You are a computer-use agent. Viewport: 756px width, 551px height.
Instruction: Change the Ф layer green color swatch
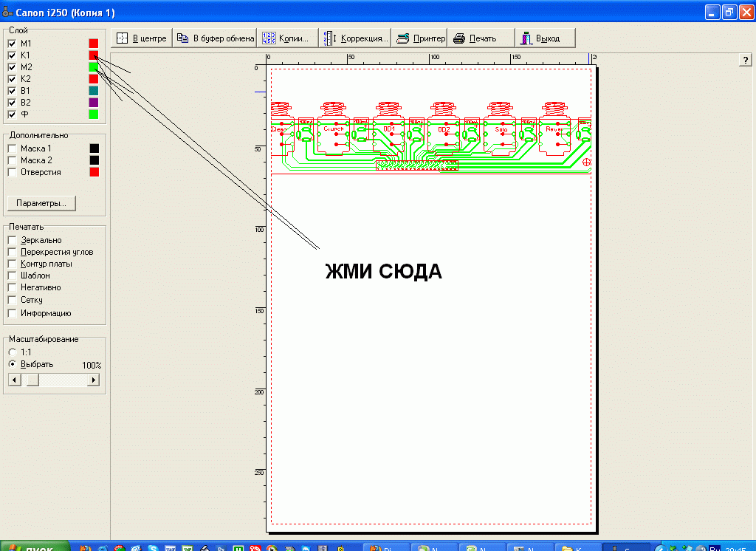[94, 114]
